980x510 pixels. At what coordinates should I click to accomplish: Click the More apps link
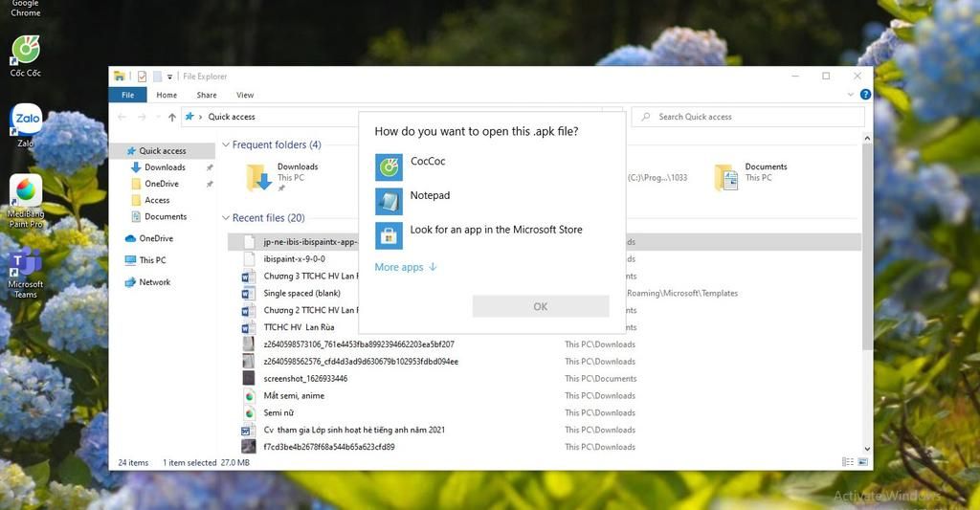406,267
